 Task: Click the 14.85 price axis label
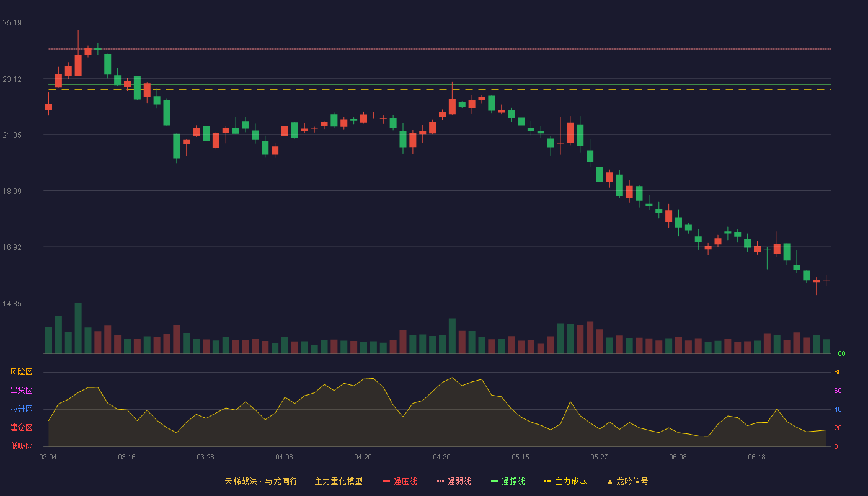click(x=12, y=304)
